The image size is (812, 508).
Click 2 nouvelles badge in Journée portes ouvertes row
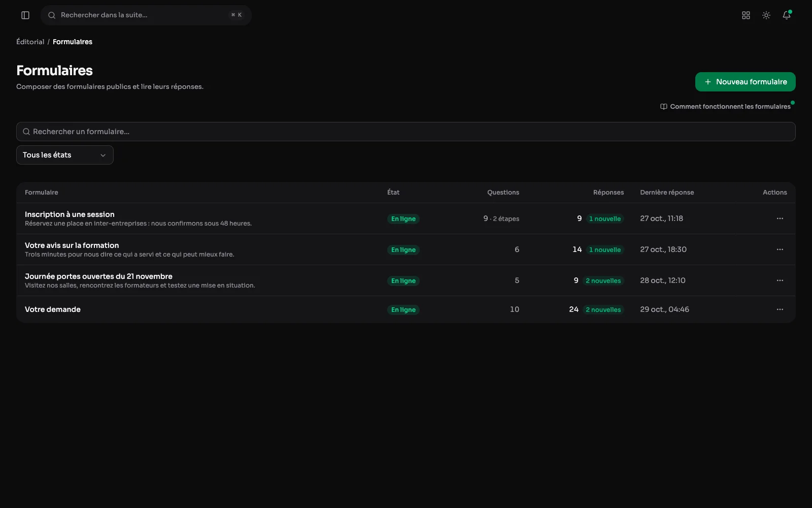[603, 281]
